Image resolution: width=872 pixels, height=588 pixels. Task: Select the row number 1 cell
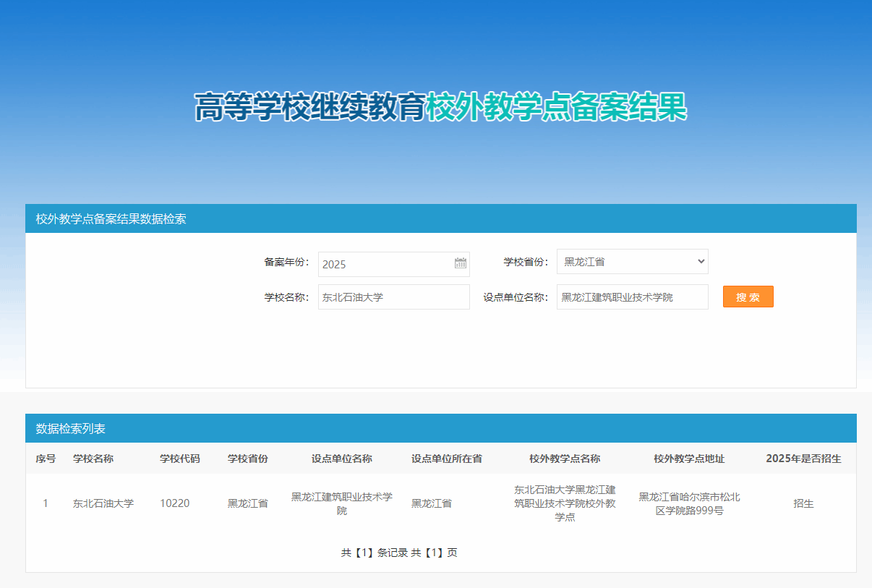(46, 503)
